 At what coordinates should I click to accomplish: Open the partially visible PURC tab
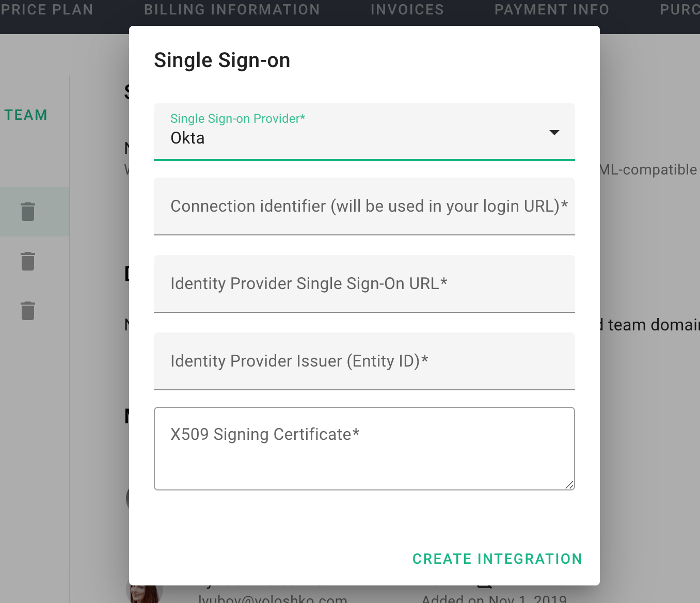coord(680,10)
